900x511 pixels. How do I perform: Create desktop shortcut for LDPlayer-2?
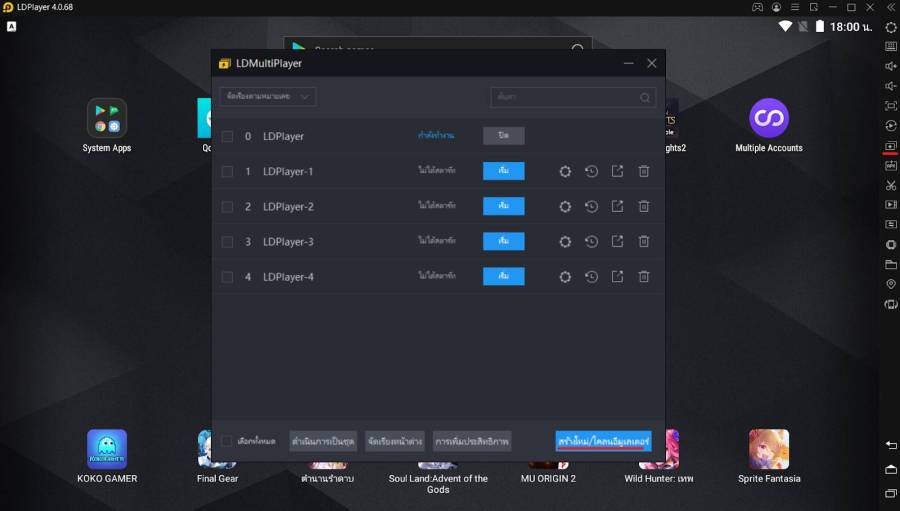point(617,206)
